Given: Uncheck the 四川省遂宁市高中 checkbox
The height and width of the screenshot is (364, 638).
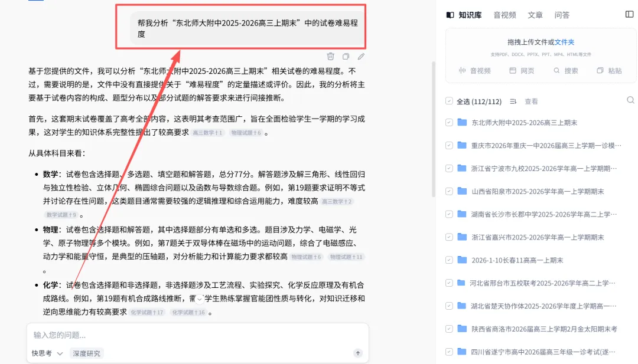Looking at the screenshot, I should pyautogui.click(x=449, y=352).
